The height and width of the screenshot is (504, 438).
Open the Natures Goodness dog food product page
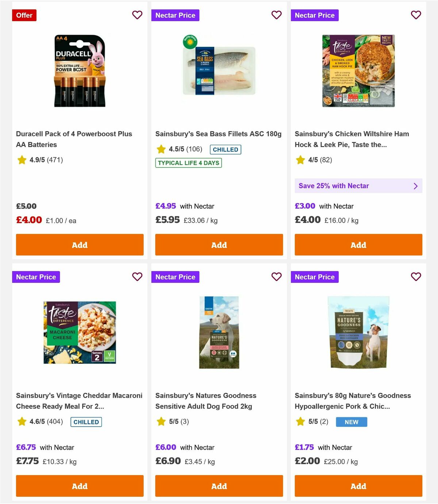[205, 401]
